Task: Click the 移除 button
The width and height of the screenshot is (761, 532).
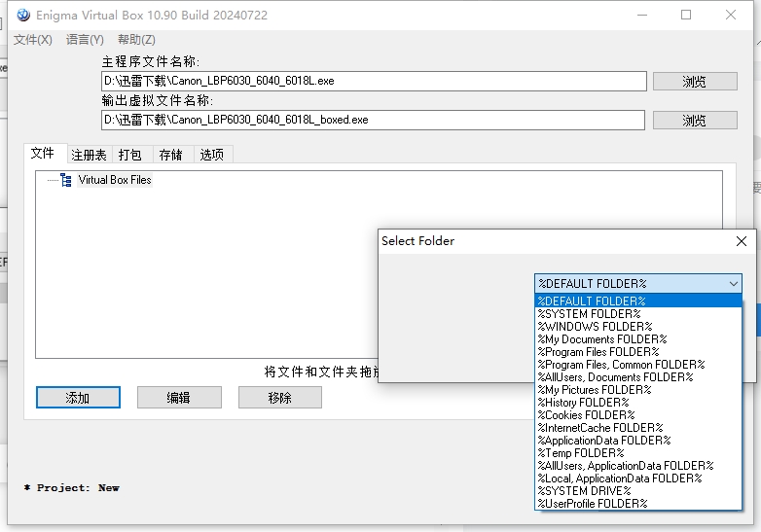Action: (279, 398)
